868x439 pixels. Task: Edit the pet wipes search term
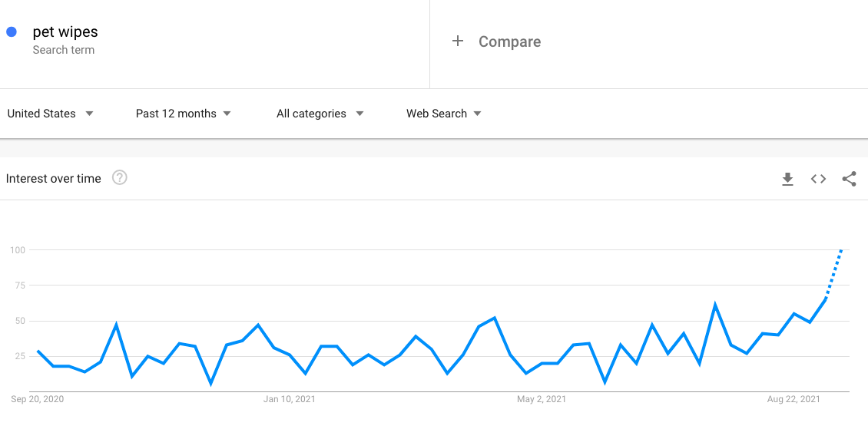coord(65,32)
